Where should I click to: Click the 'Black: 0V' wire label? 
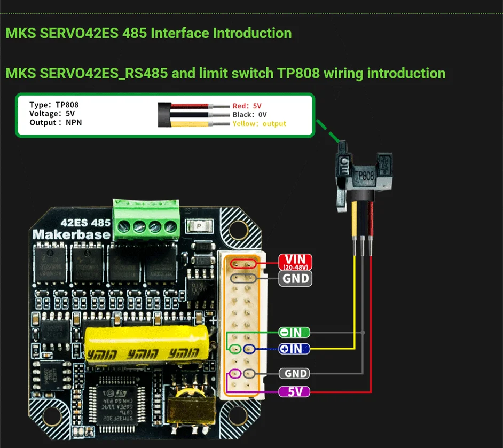point(249,114)
